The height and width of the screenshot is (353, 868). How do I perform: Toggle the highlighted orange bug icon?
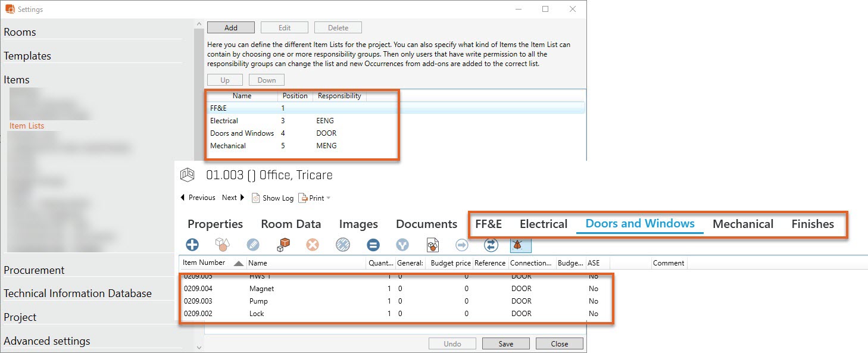click(x=520, y=245)
